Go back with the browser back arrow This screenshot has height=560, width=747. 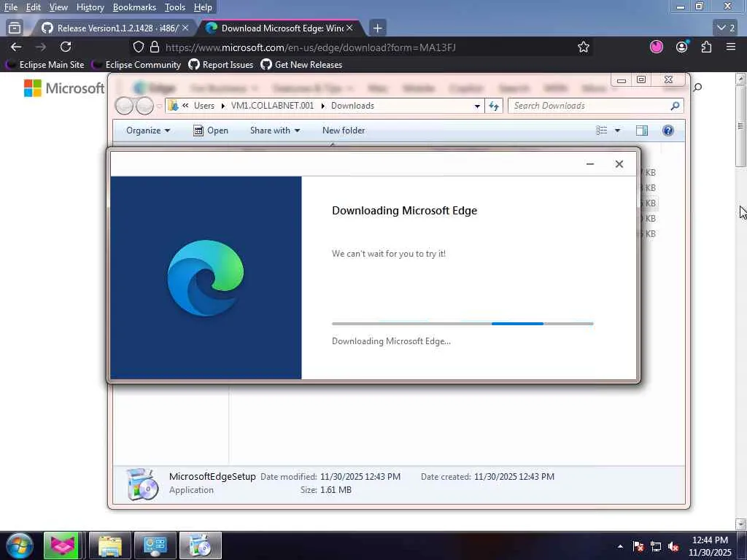pos(16,47)
